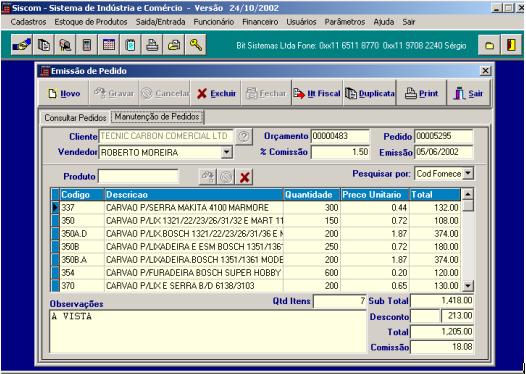Viewport: 526px width, 374px height.
Task: Click the Duplicata button
Action: pos(370,93)
